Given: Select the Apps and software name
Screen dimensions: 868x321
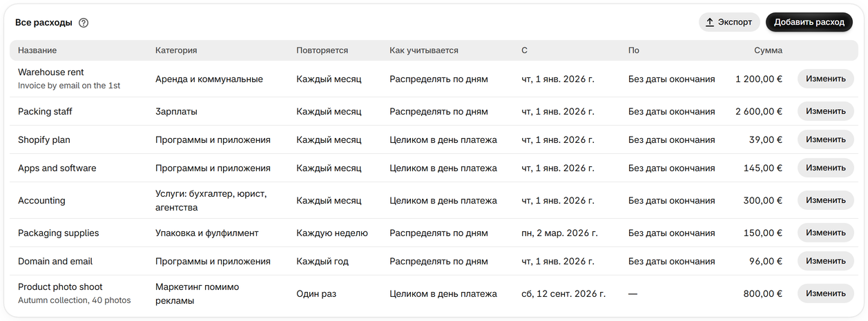Looking at the screenshot, I should tap(57, 168).
